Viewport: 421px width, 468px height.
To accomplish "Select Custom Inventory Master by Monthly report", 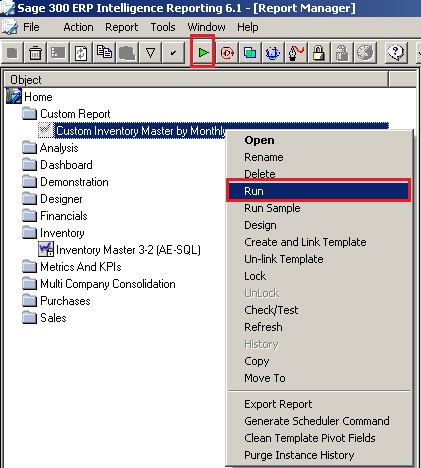I will 140,131.
